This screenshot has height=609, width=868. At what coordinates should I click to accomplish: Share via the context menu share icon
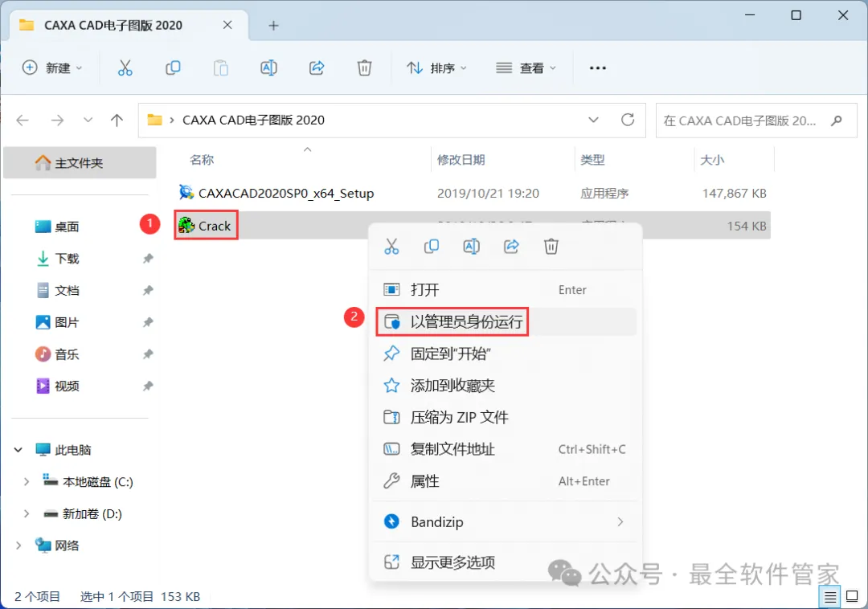[511, 246]
